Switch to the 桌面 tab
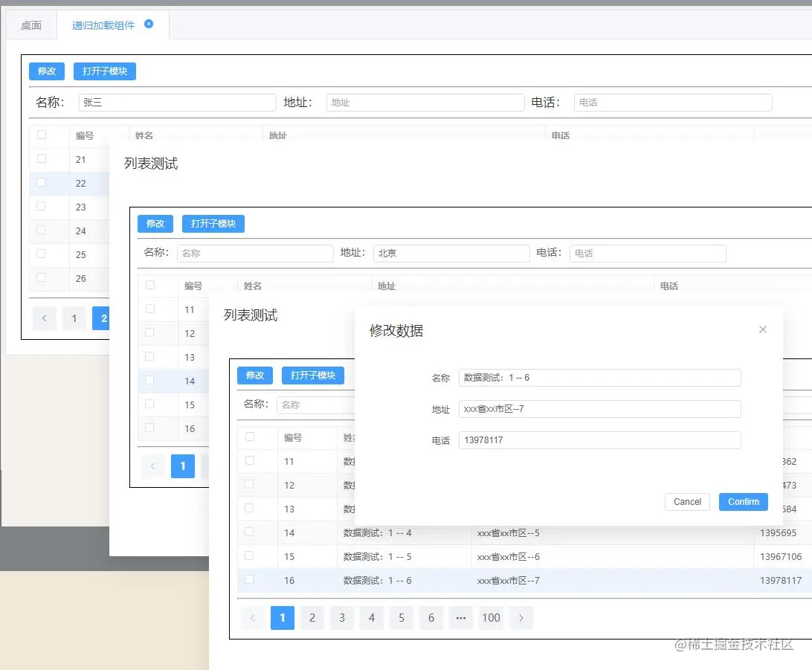Viewport: 812px width, 670px height. click(x=30, y=23)
